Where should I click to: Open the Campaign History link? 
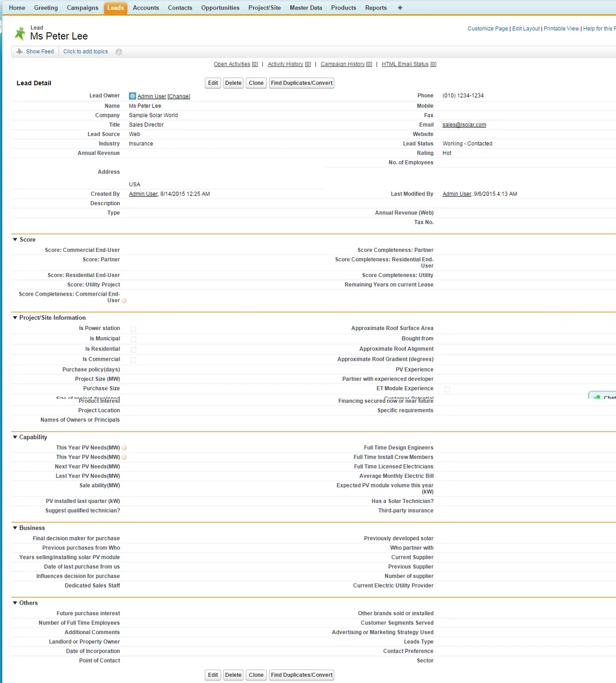pyautogui.click(x=346, y=64)
